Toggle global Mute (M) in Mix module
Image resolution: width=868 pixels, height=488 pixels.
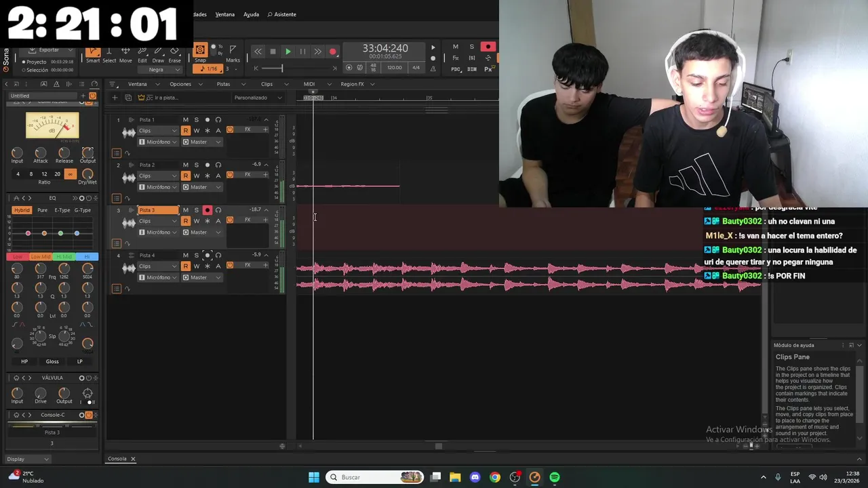tap(455, 47)
